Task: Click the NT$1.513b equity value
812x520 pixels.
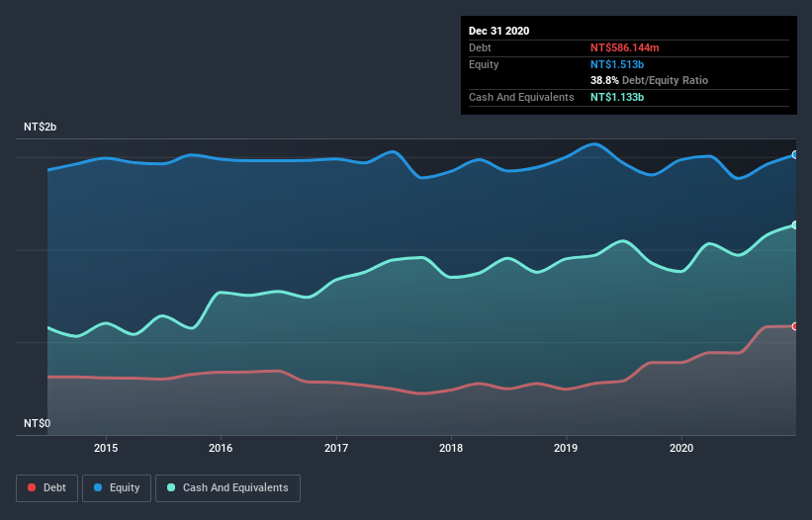Action: [x=617, y=64]
